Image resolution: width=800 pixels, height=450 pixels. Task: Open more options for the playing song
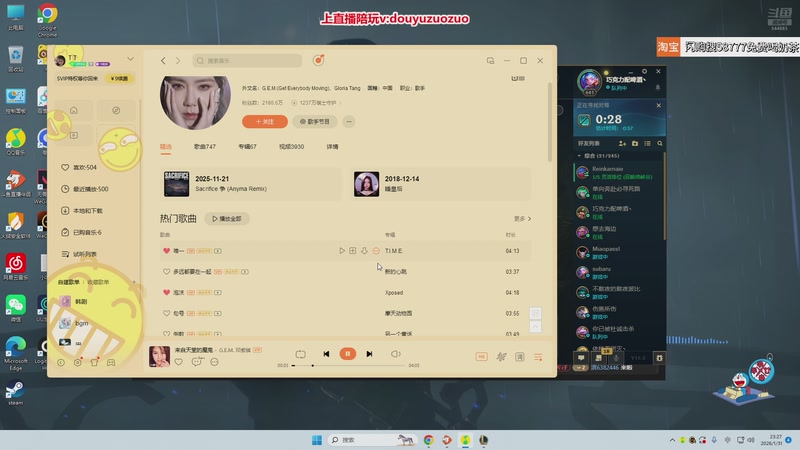point(214,362)
